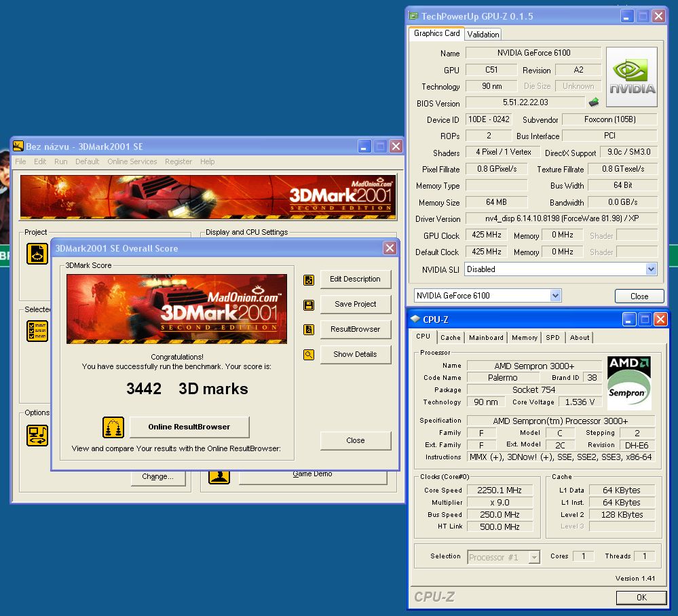This screenshot has height=616, width=678.
Task: Click the 3DMark2001 title bar icon
Action: [x=18, y=146]
